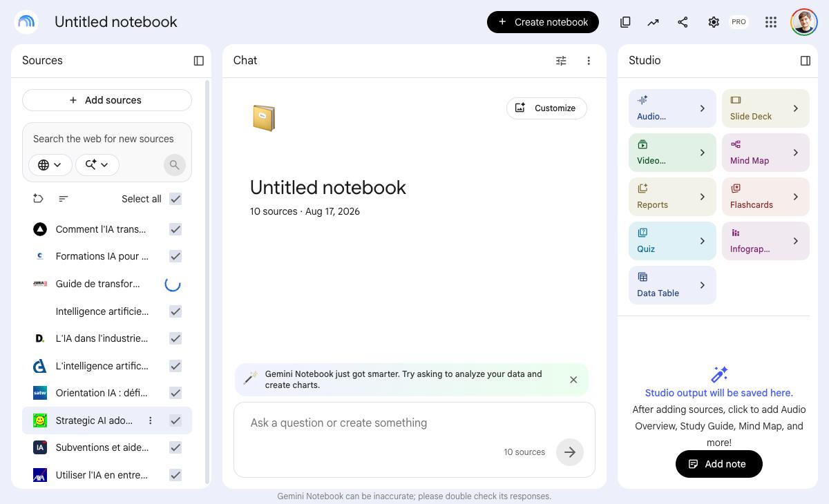This screenshot has width=829, height=504.
Task: Expand Mind Map options arrow
Action: (796, 153)
